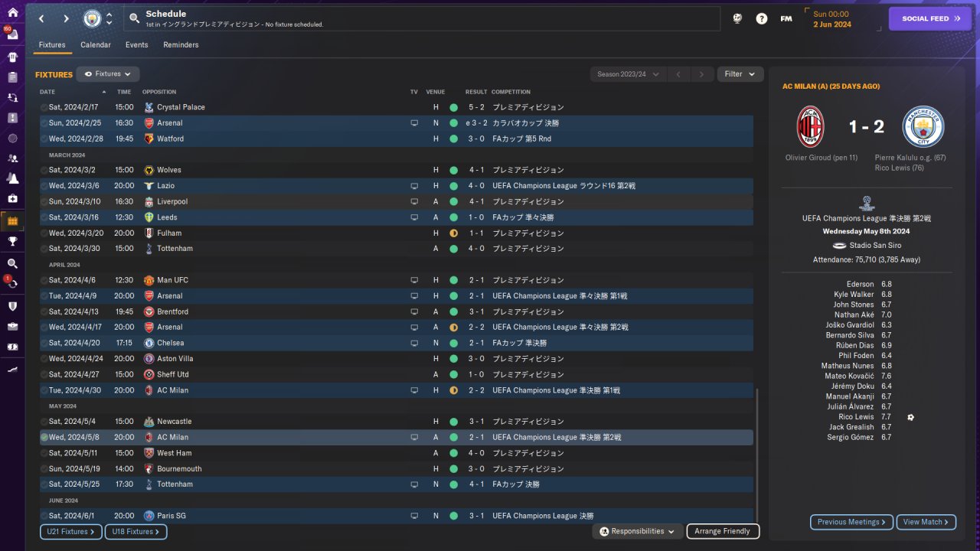The width and height of the screenshot is (980, 551).
Task: Click the View Match button
Action: point(926,522)
